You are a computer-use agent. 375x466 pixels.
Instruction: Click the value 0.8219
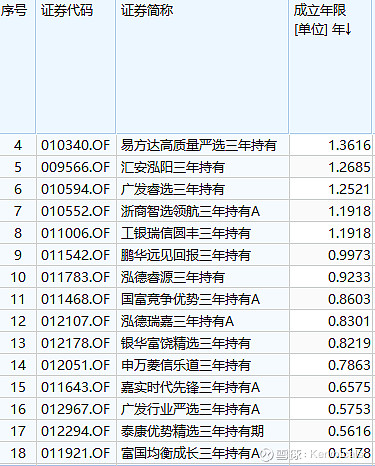pyautogui.click(x=349, y=343)
